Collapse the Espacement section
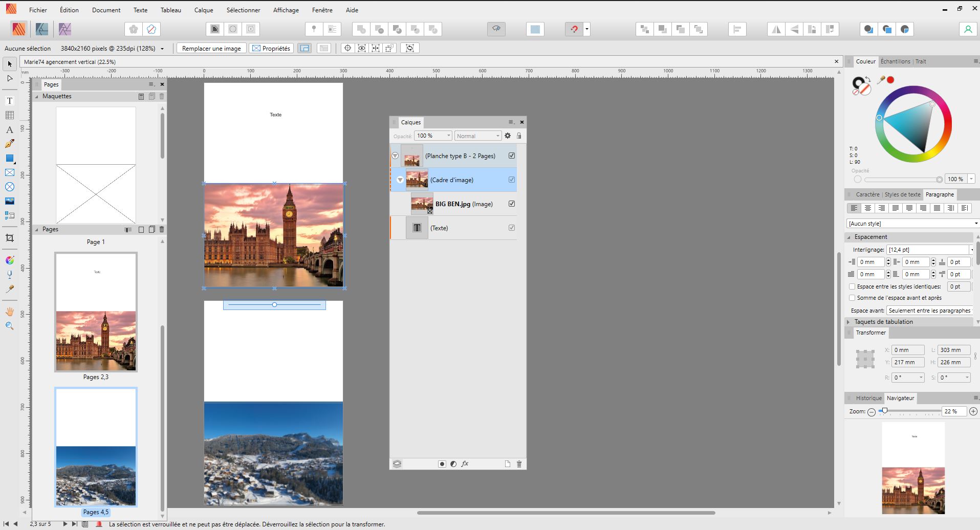 pyautogui.click(x=848, y=237)
